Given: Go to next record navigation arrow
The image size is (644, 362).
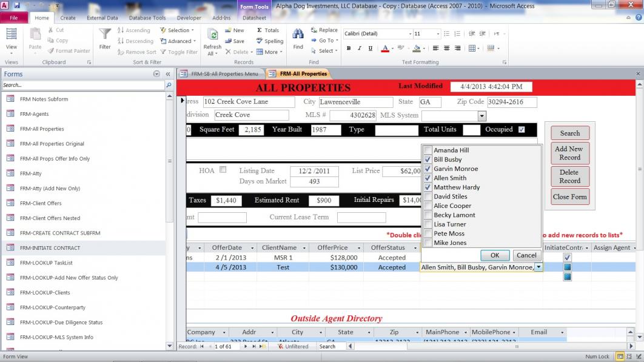Looking at the screenshot, I should (245, 346).
